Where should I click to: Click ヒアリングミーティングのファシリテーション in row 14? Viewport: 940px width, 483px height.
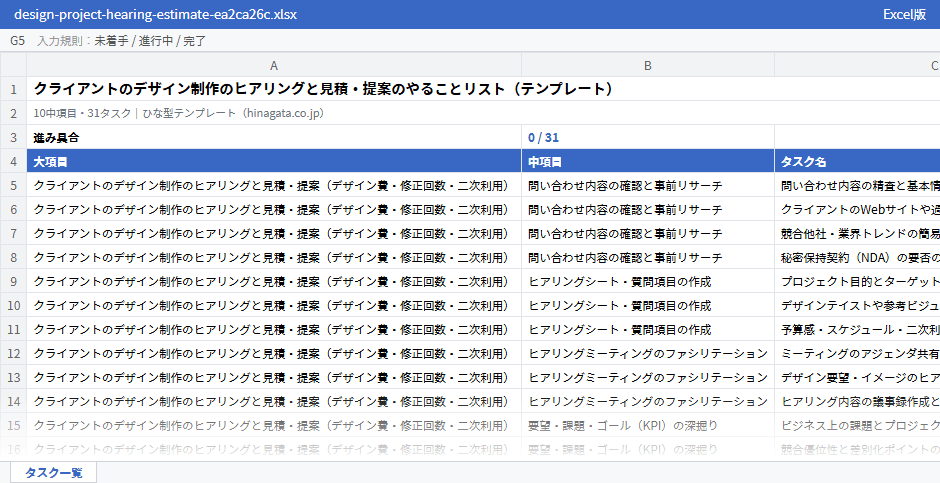click(x=647, y=402)
